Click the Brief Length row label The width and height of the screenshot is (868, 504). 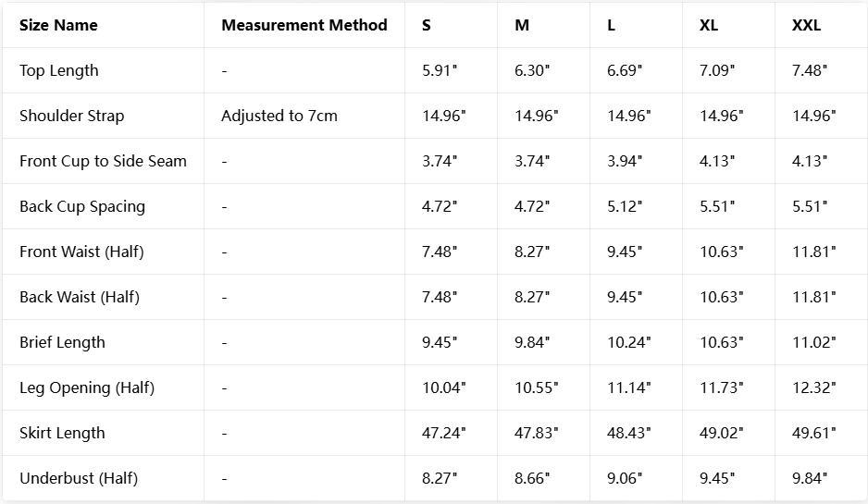coord(62,343)
